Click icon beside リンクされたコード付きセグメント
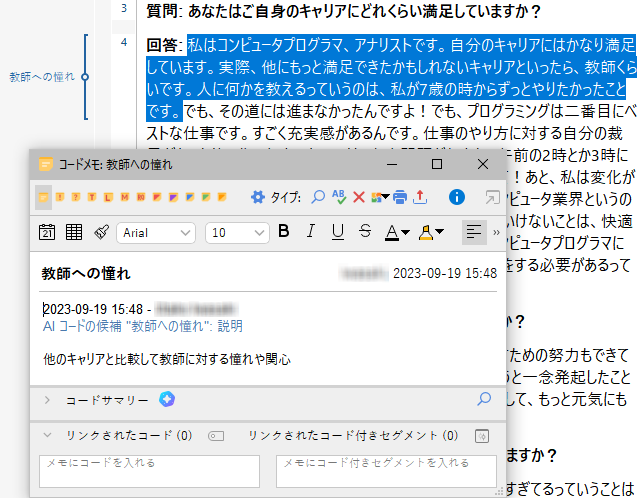The image size is (638, 498). (x=482, y=436)
